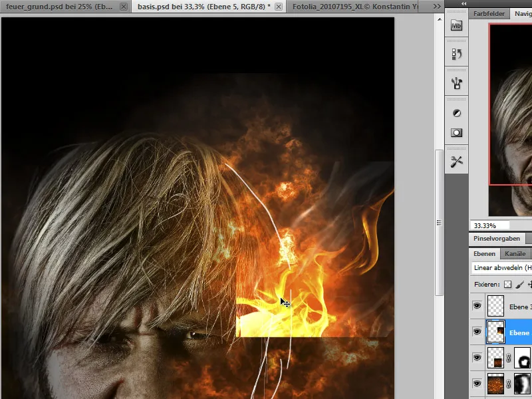Click the canvas scroll-up arrow
Screen dimensions: 532x399
[440, 19]
